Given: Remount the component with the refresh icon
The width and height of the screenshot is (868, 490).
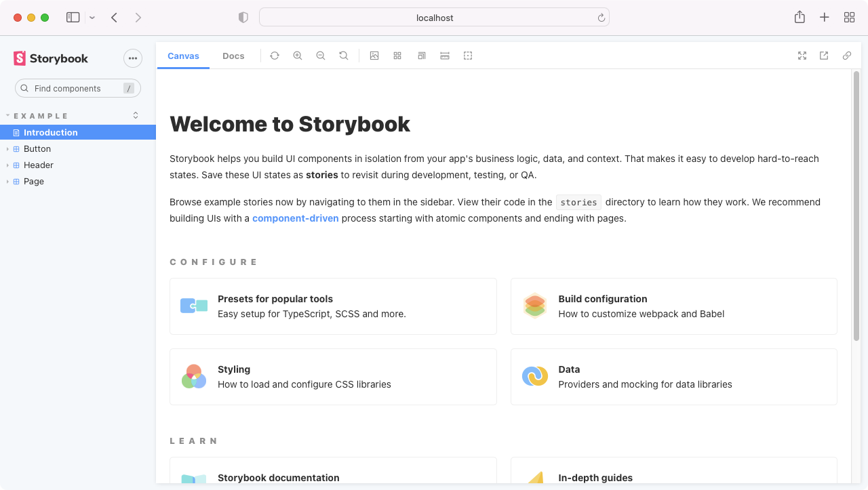Looking at the screenshot, I should [274, 56].
